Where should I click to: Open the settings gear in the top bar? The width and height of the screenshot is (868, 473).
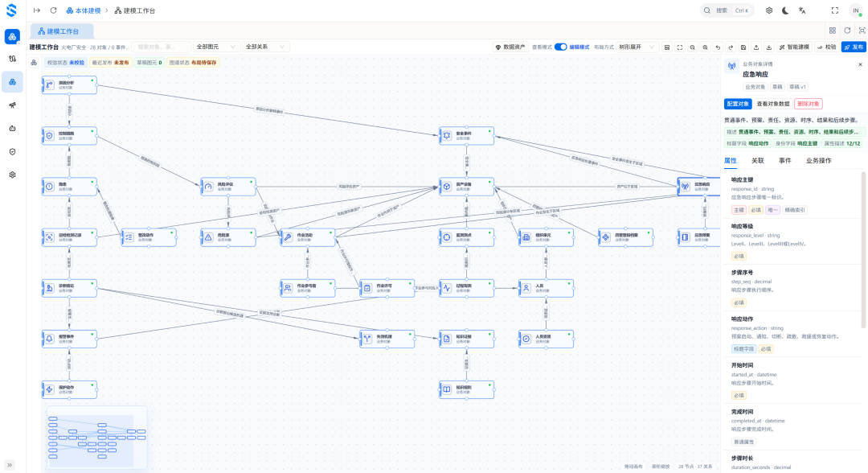769,10
